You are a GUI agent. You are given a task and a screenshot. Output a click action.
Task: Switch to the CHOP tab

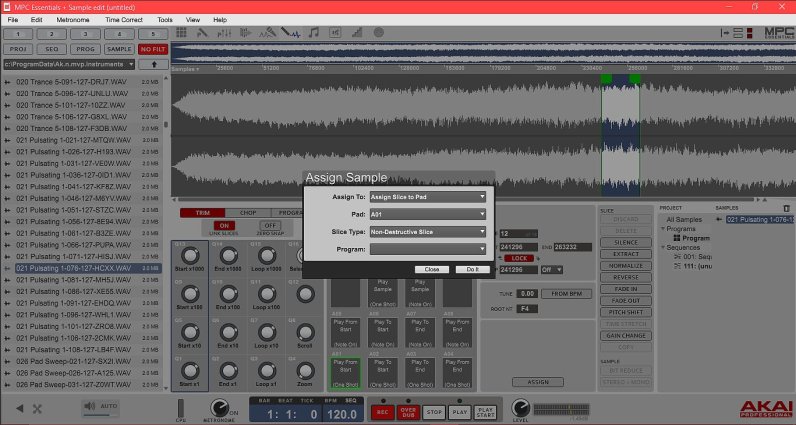pyautogui.click(x=246, y=213)
